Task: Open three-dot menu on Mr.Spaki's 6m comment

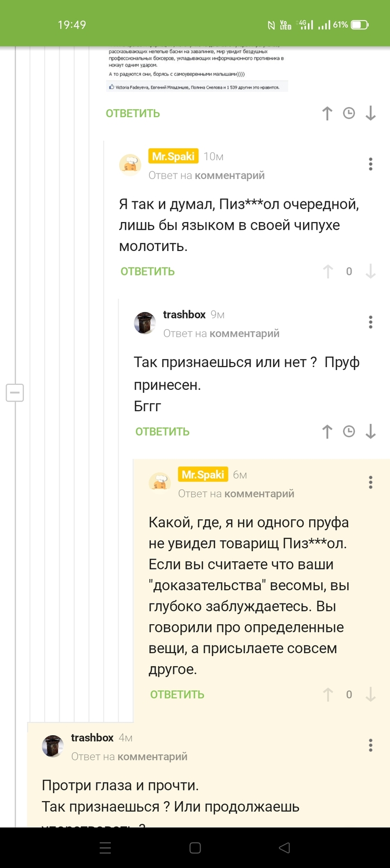Action: coord(370,482)
